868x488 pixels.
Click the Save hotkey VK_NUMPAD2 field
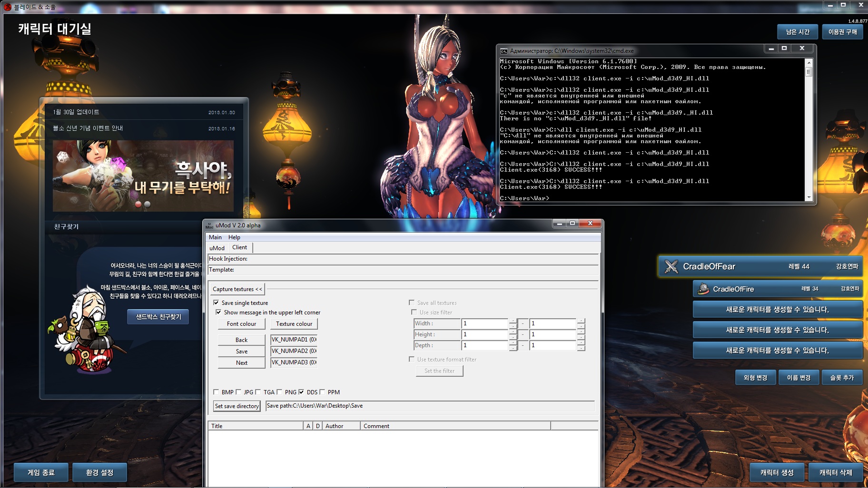coord(294,351)
